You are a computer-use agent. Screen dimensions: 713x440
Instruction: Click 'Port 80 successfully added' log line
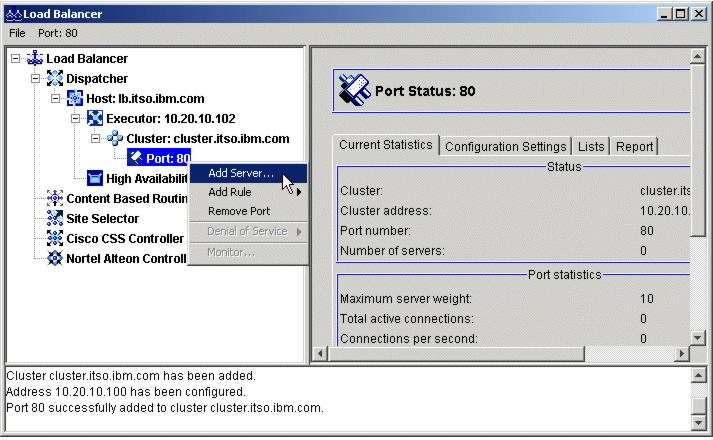pos(165,408)
